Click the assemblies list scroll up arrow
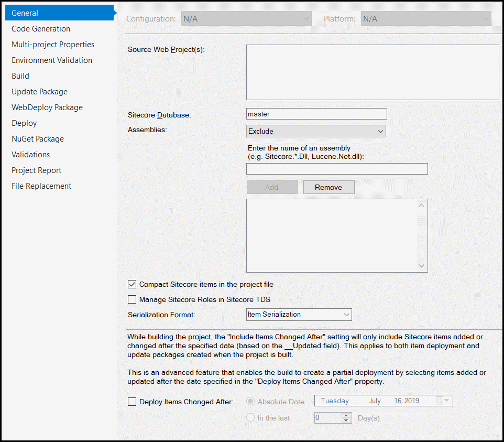Image resolution: width=504 pixels, height=442 pixels. tap(421, 205)
